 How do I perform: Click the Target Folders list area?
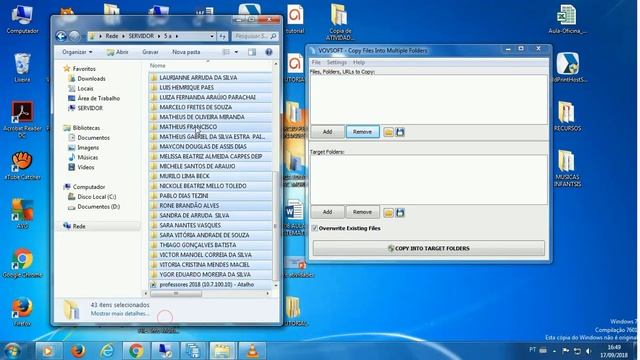pos(429,180)
